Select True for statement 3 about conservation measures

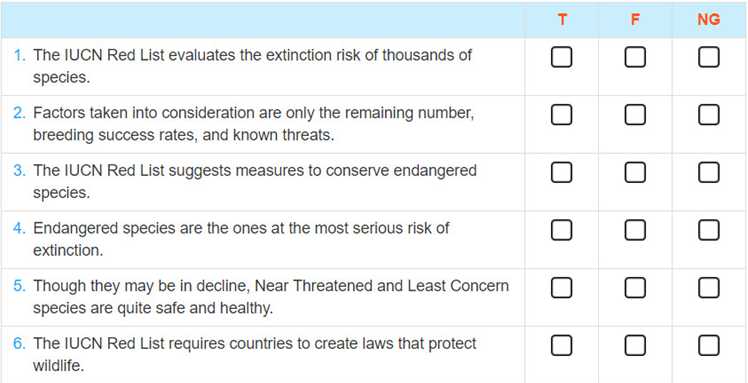(x=561, y=173)
